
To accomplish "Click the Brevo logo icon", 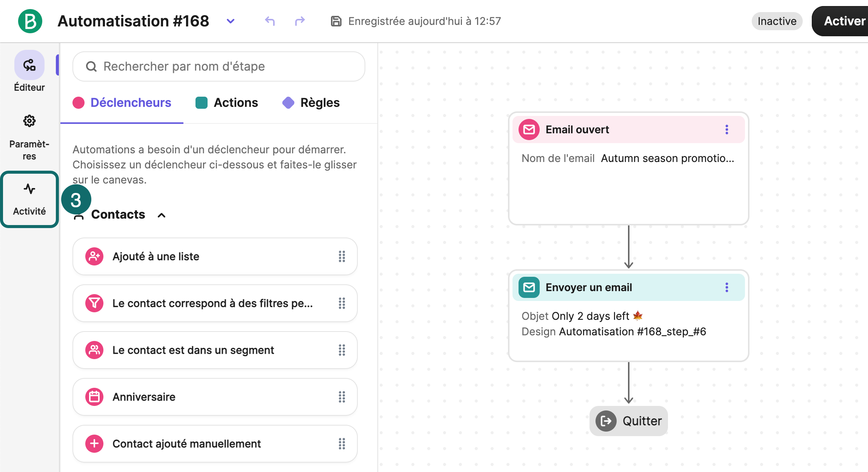I will [x=30, y=21].
